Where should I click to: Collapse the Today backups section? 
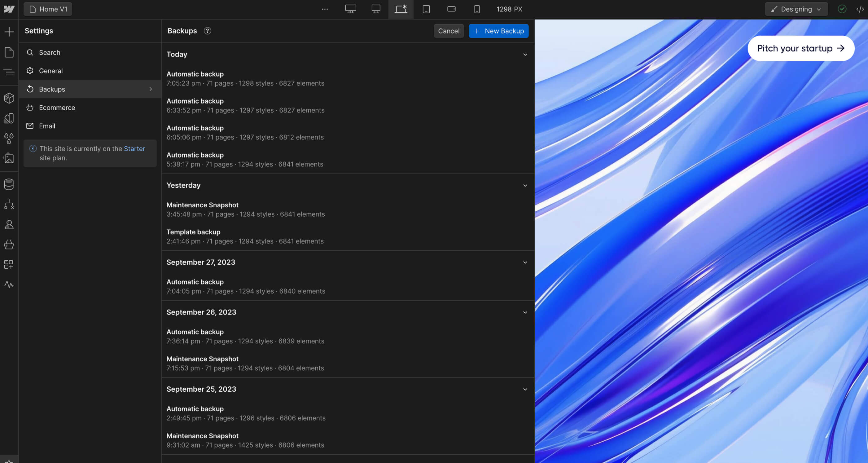tap(525, 54)
